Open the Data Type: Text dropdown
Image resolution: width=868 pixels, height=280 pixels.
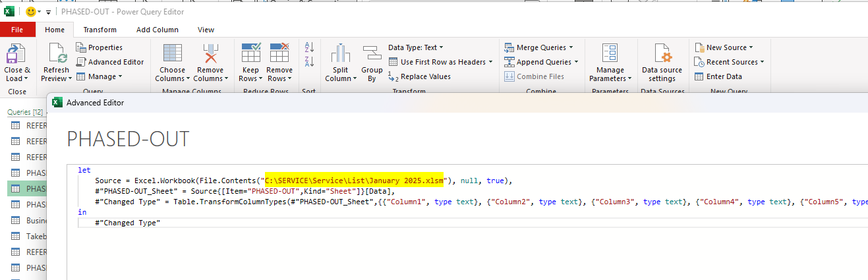[415, 47]
